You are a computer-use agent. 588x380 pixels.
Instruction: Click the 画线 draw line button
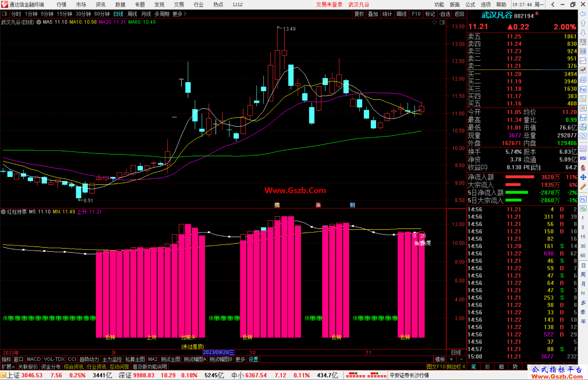pos(402,14)
